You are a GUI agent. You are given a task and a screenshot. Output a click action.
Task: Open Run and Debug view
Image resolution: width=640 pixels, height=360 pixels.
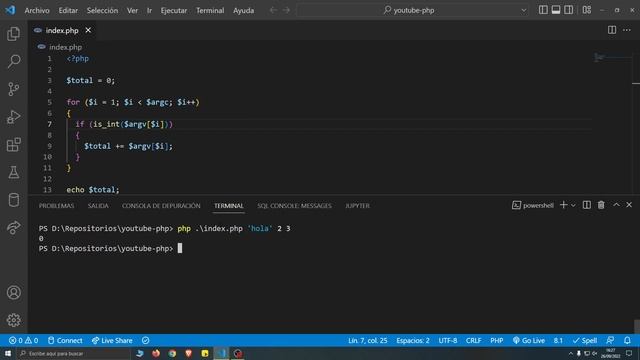click(x=13, y=117)
